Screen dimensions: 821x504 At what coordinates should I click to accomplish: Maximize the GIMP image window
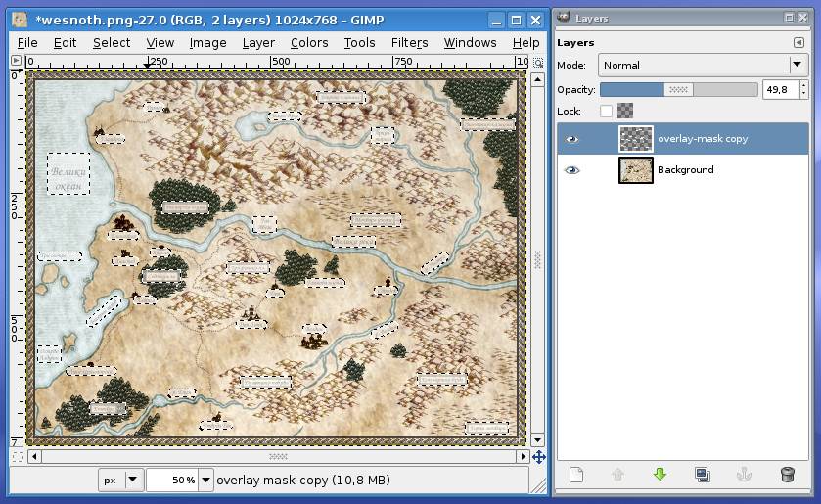click(x=517, y=20)
